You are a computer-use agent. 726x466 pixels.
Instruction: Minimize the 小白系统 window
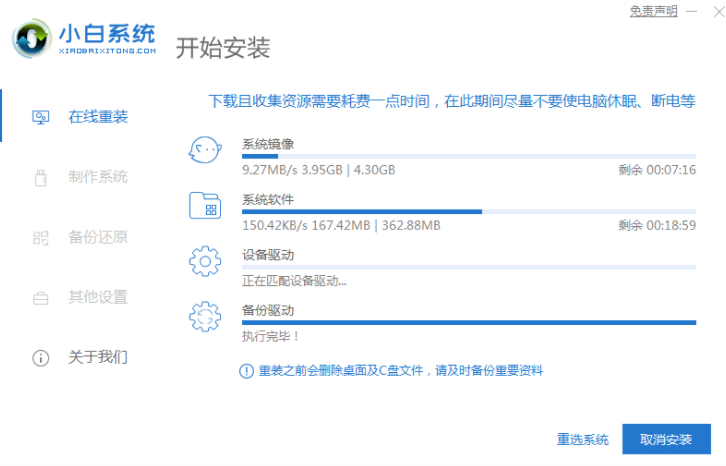[x=692, y=12]
